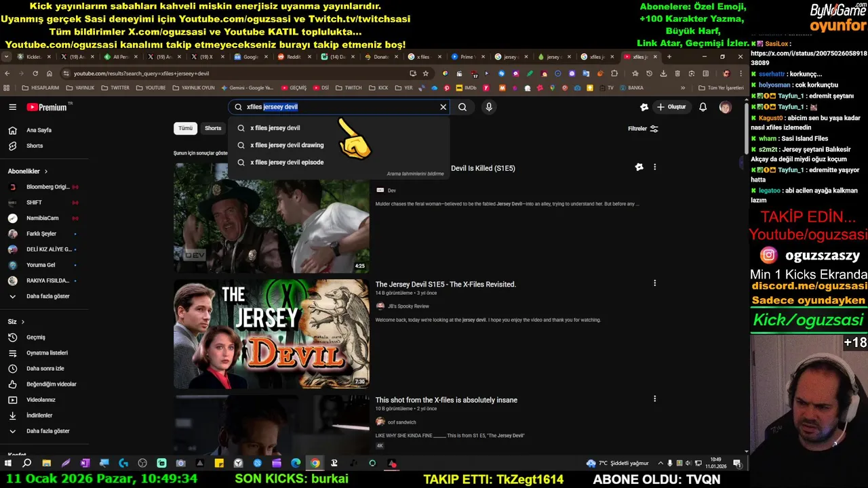The image size is (868, 488).
Task: Open "This shot from the X-files is absolutely insane"
Action: coord(446,401)
